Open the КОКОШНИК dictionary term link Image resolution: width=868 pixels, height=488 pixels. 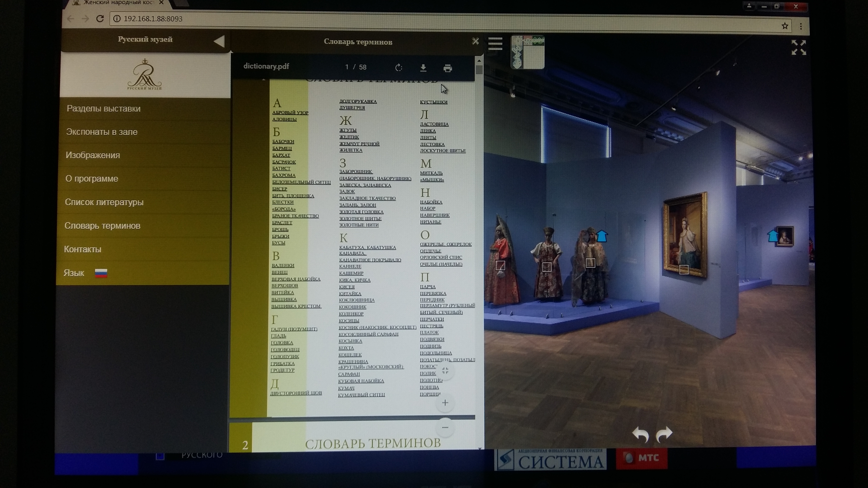pos(352,307)
